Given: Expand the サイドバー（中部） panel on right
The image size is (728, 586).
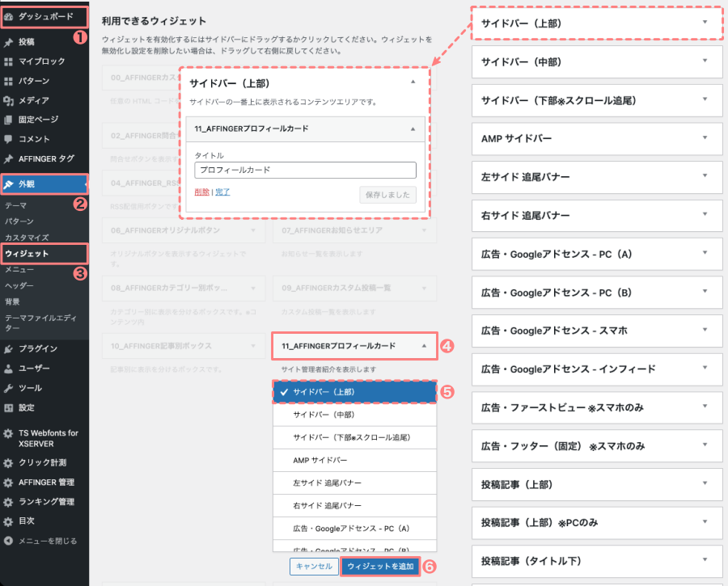Looking at the screenshot, I should (596, 61).
